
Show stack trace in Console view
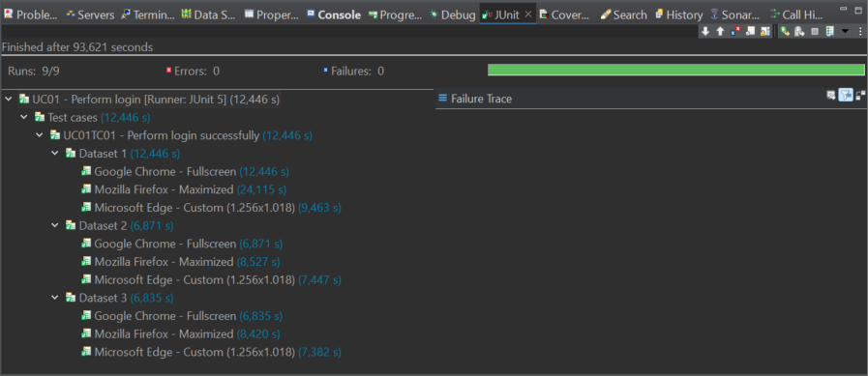pos(831,96)
